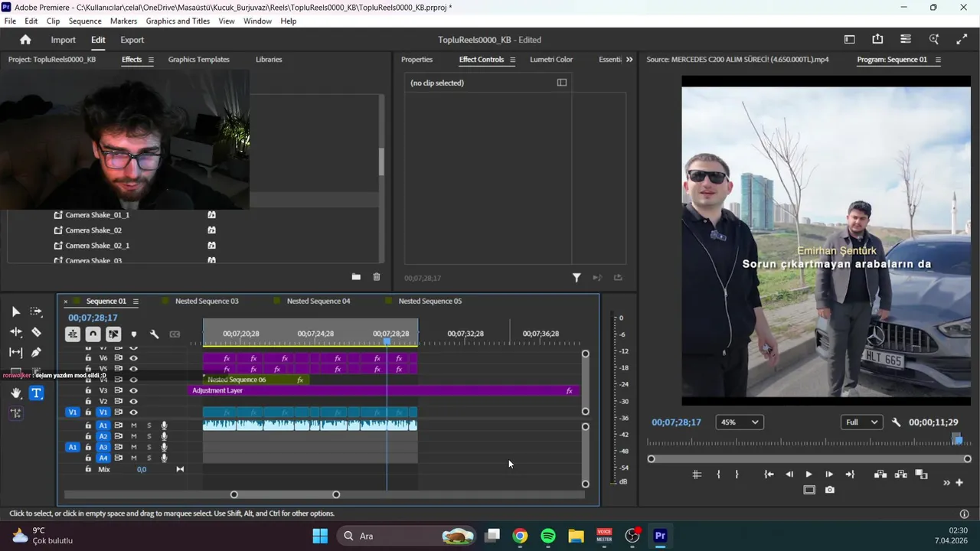Screen dimensions: 980x551
Task: Toggle Linked Selection in timeline
Action: pos(113,334)
